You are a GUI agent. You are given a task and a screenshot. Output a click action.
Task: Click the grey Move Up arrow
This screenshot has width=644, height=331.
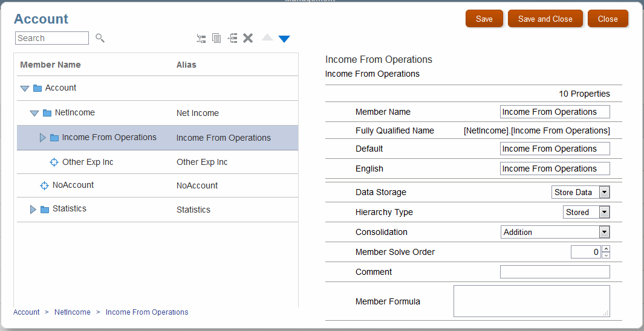click(267, 37)
